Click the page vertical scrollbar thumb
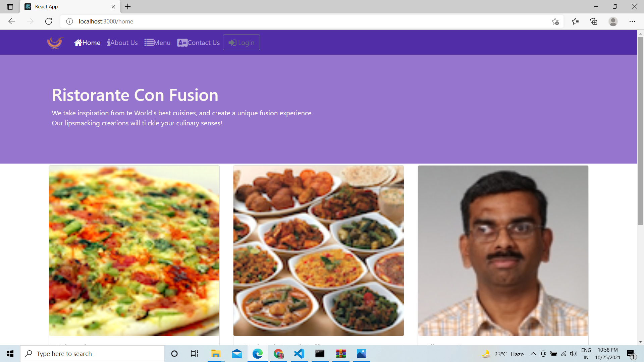Viewport: 644px width, 362px height. click(640, 131)
